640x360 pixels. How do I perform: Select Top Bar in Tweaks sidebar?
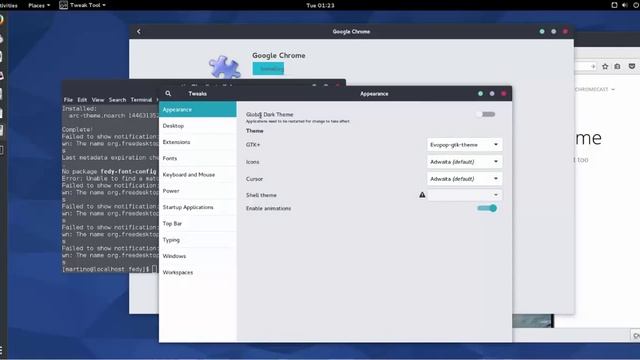(x=198, y=224)
